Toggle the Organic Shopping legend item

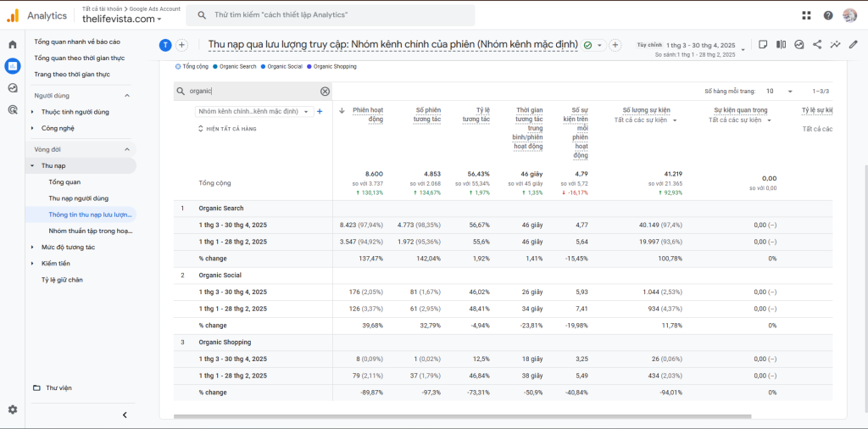point(331,66)
